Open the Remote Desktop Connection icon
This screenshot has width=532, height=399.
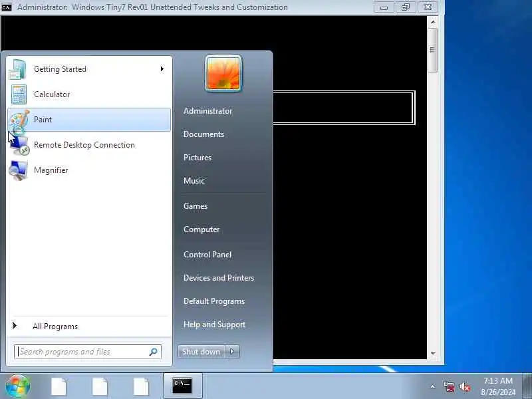pyautogui.click(x=19, y=145)
